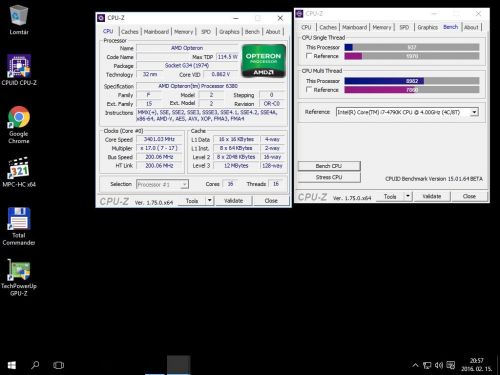Switch to Memory tab in left window
500x375 pixels.
point(183,32)
